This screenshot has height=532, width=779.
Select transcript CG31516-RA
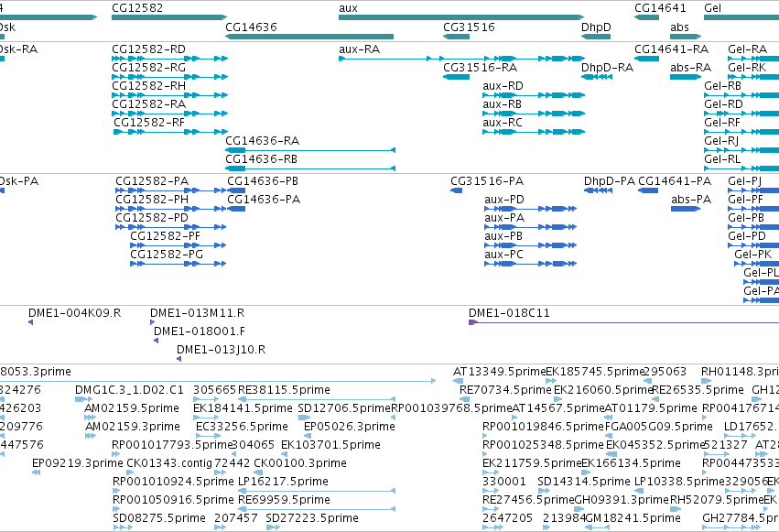click(x=456, y=77)
